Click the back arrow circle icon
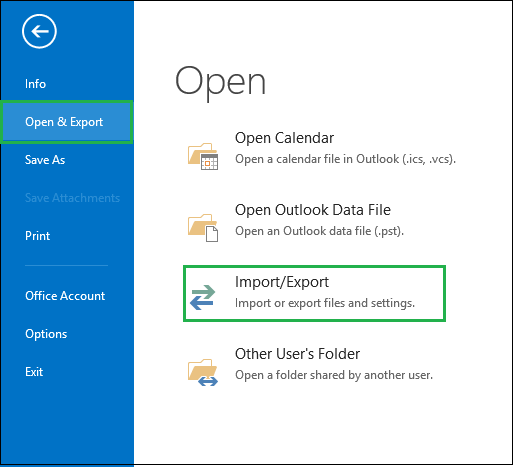The width and height of the screenshot is (514, 467). [x=39, y=31]
